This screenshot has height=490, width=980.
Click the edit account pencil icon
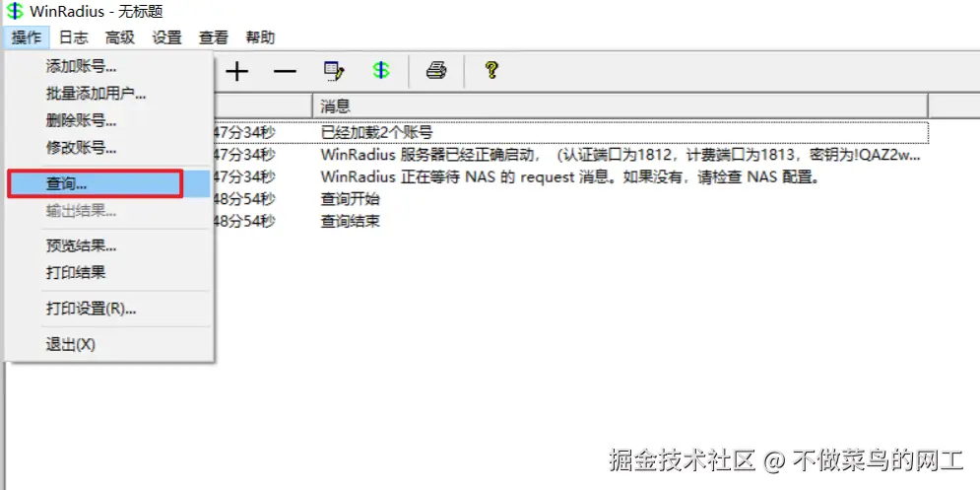(x=334, y=71)
